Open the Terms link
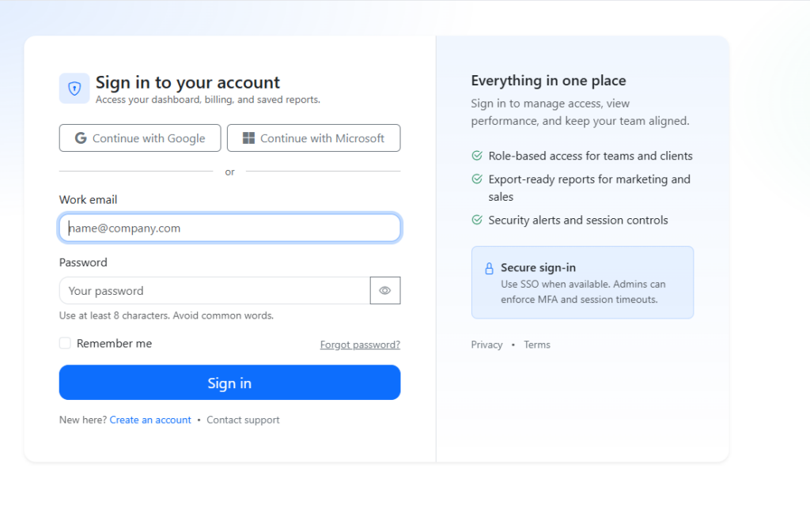Viewport: 810px width, 532px height. pyautogui.click(x=536, y=345)
